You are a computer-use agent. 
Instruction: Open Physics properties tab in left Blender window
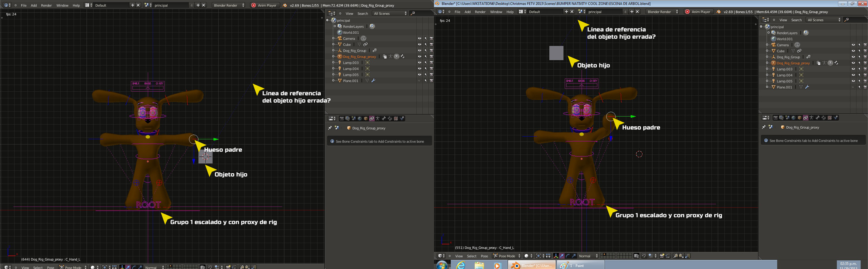(402, 119)
